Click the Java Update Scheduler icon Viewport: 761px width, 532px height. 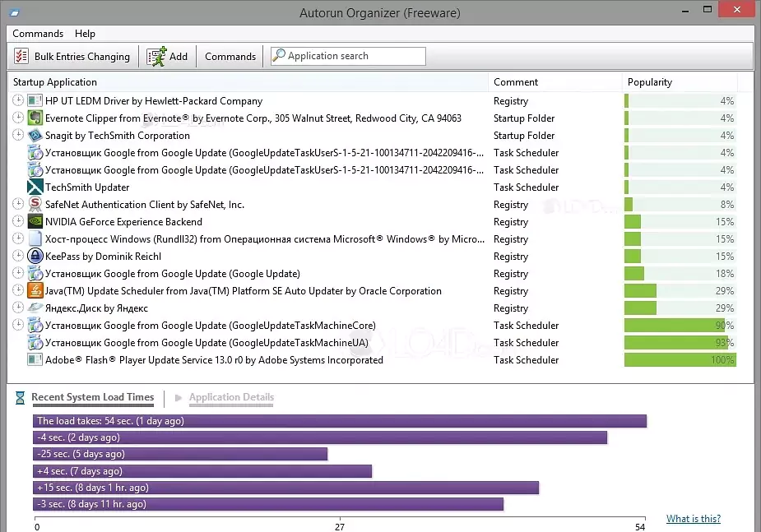tap(33, 290)
